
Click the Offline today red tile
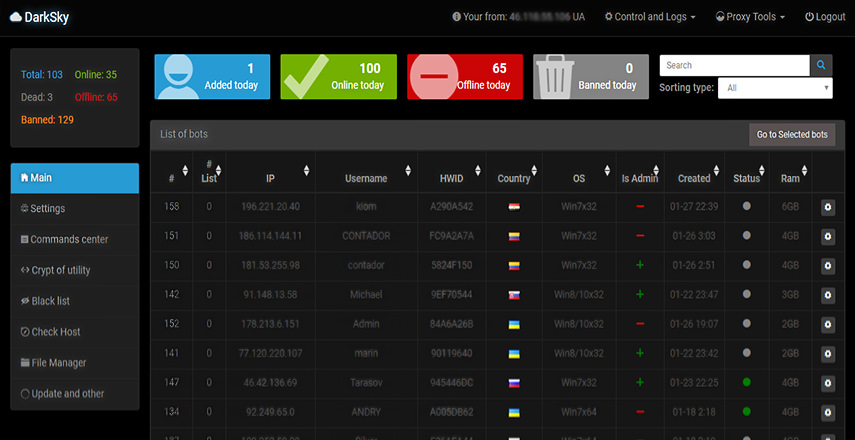[x=464, y=77]
